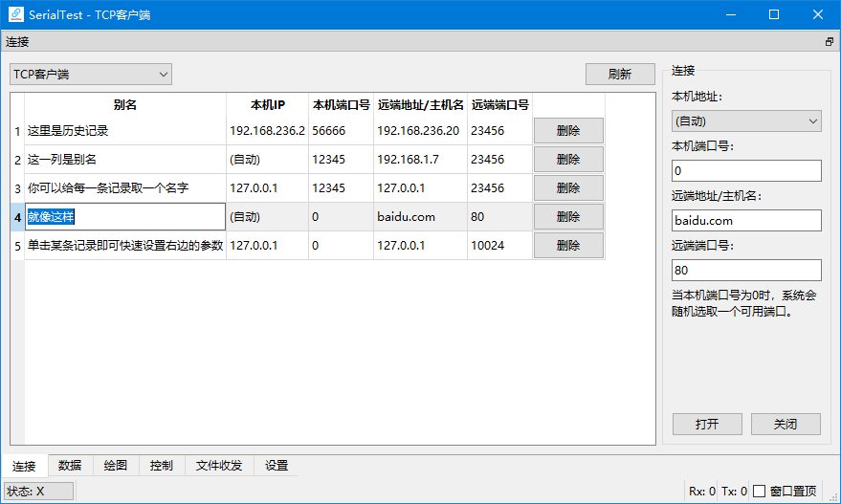Viewport: 841px width, 504px height.
Task: Click the Tx: 0 counter
Action: tap(734, 492)
